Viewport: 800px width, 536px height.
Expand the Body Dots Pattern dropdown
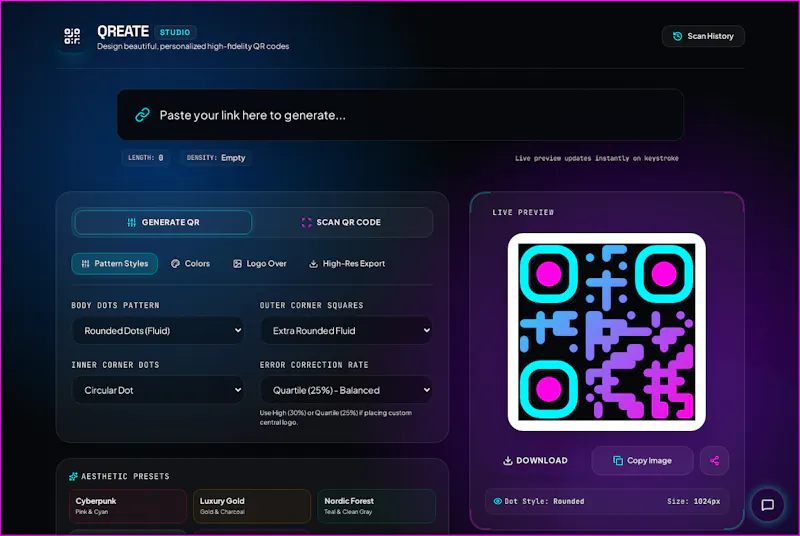(158, 330)
